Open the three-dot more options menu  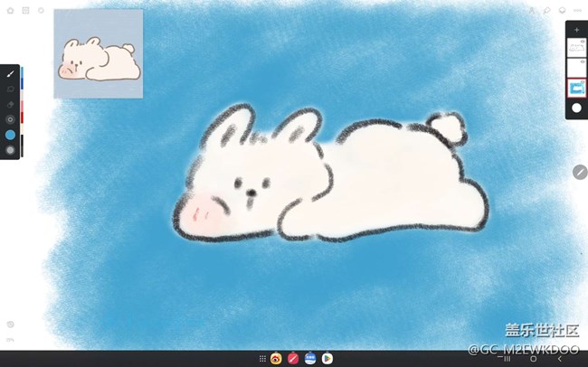[x=577, y=11]
